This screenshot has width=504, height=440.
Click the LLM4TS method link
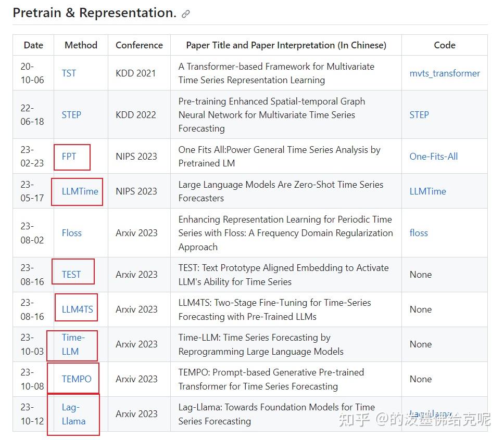[x=76, y=308]
